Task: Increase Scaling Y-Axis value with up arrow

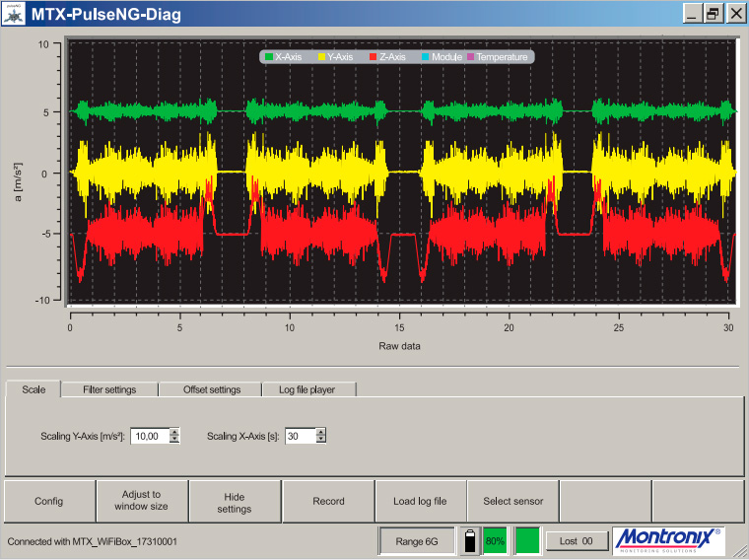Action: [x=174, y=432]
